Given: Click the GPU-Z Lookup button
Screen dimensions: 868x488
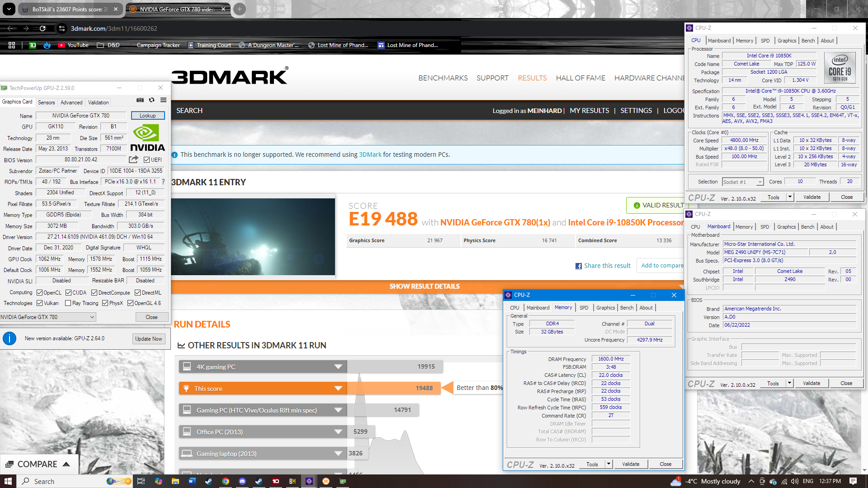Looking at the screenshot, I should pyautogui.click(x=148, y=116).
